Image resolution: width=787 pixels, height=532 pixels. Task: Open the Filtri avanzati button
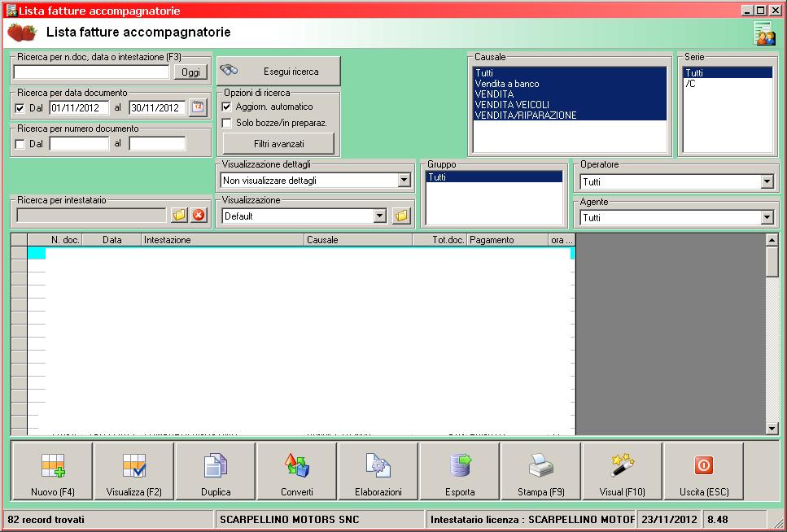tap(278, 144)
